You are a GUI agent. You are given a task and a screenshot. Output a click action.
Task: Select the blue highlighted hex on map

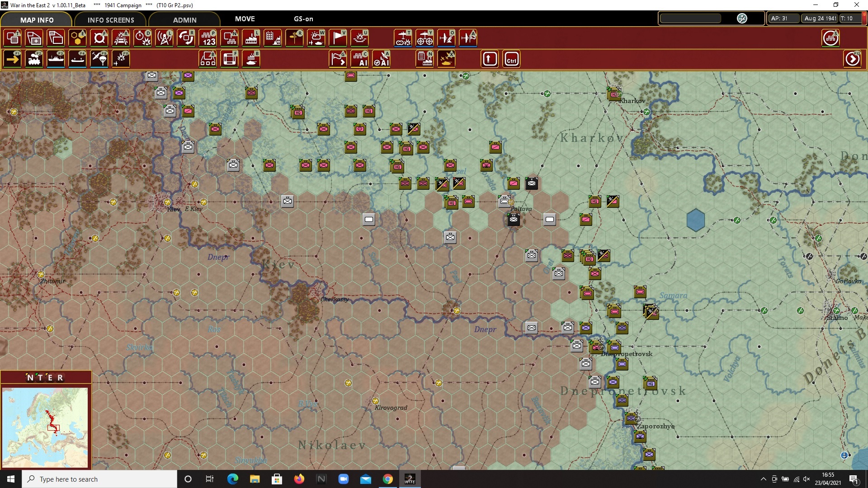click(695, 220)
